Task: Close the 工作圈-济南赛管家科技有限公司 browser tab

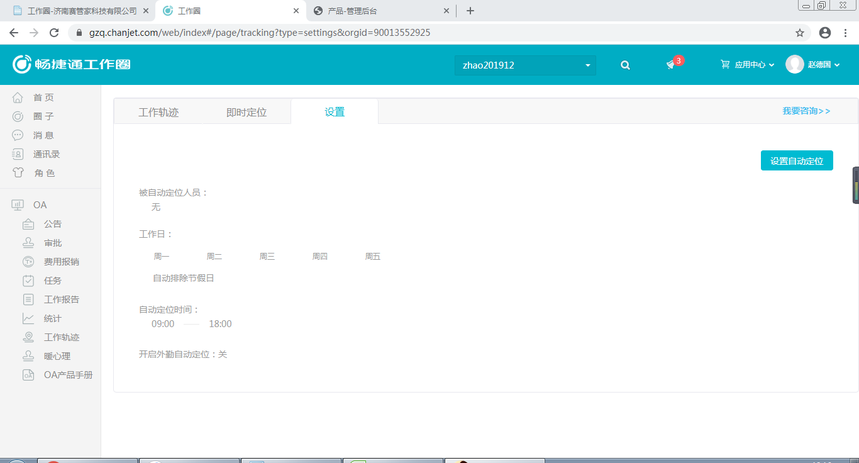Action: (x=146, y=11)
